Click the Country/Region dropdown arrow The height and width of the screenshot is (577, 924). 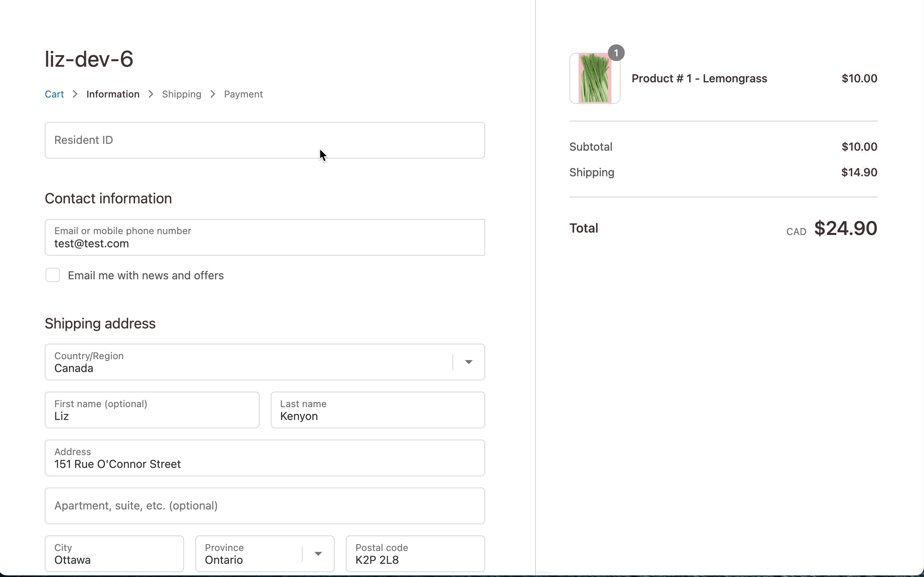point(469,362)
